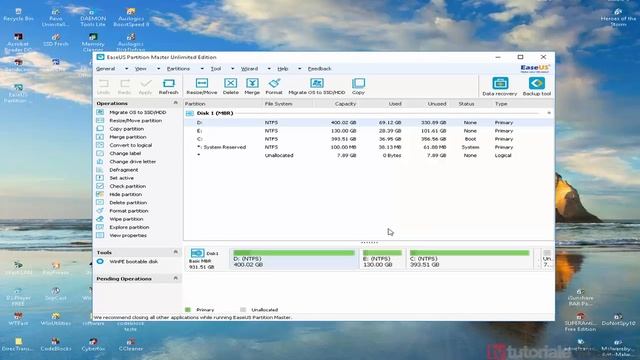Click the Redo toolbar icon
Image resolution: width=640 pixels, height=360 pixels.
(124, 87)
